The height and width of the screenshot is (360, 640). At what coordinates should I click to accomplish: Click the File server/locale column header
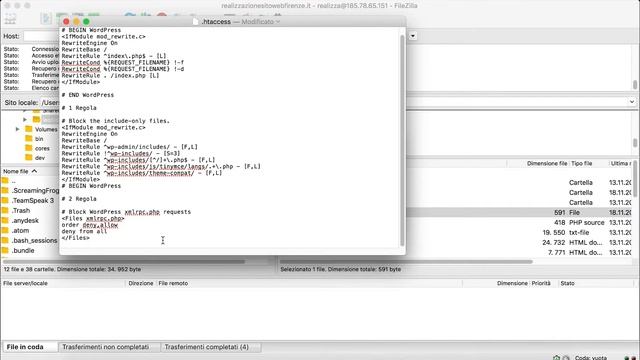(x=25, y=283)
